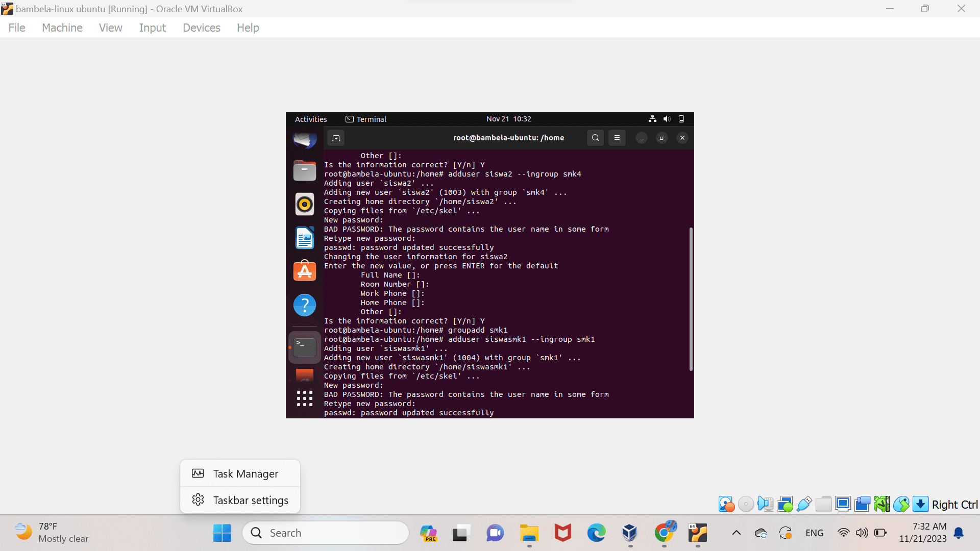The width and height of the screenshot is (980, 551).
Task: Open File Explorer from taskbar
Action: 529,533
